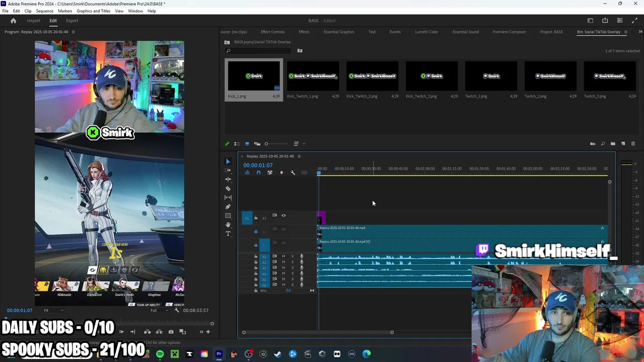Go to the Export workspace
This screenshot has height=362, width=644.
[x=72, y=21]
